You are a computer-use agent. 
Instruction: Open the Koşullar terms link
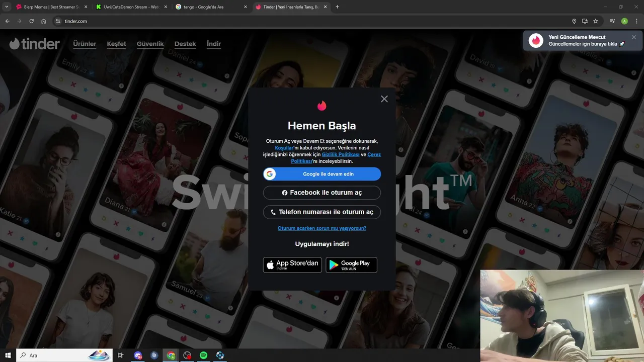click(284, 148)
